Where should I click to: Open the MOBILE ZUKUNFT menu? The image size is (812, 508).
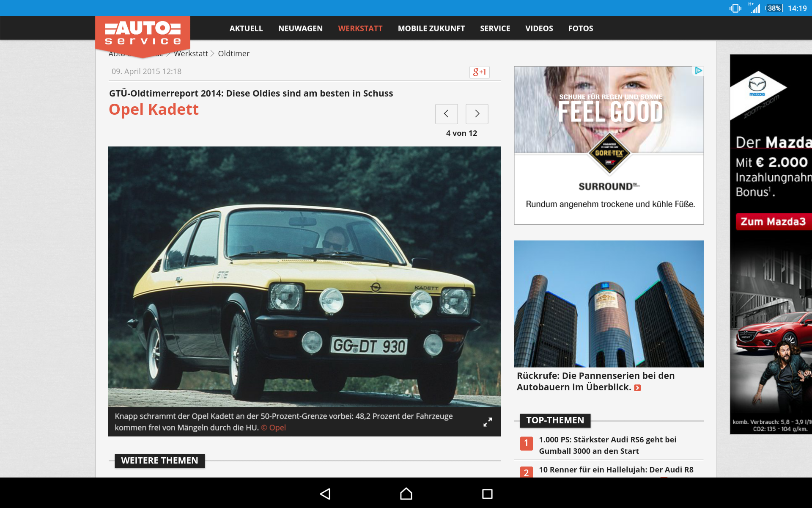click(431, 28)
